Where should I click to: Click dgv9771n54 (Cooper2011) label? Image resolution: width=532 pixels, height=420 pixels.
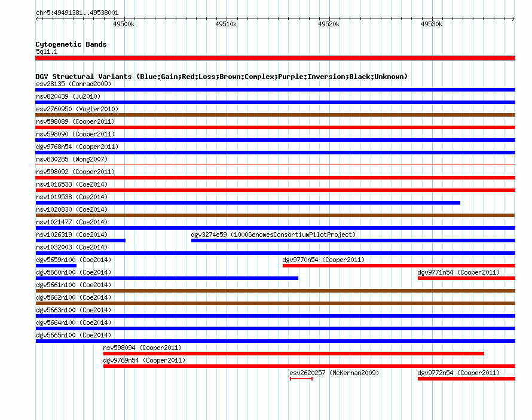(x=458, y=272)
